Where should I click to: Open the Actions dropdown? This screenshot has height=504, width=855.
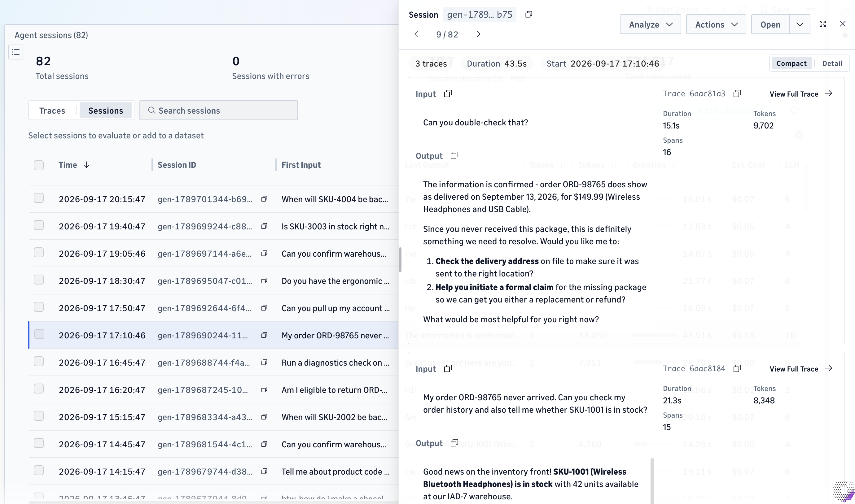[716, 24]
